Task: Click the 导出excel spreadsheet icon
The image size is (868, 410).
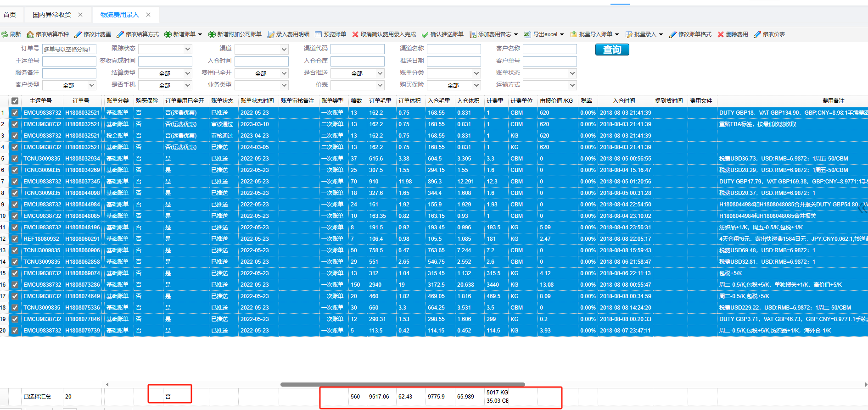Action: click(527, 34)
